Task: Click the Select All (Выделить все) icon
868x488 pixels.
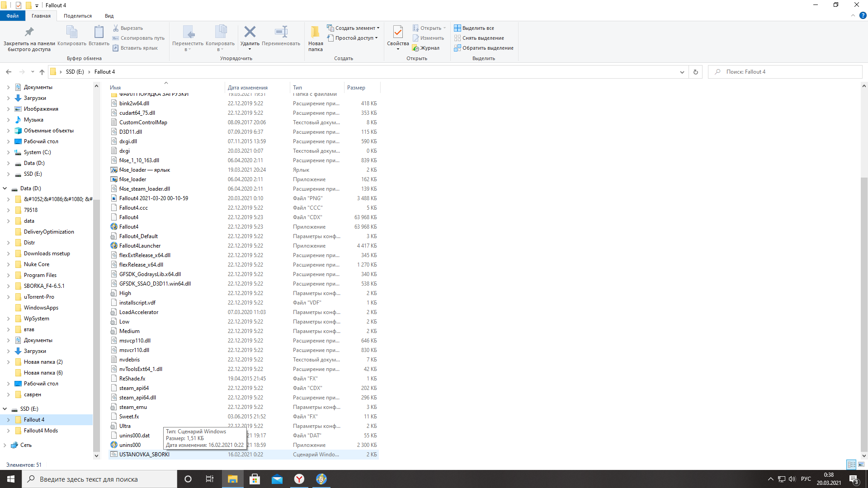Action: [x=457, y=28]
